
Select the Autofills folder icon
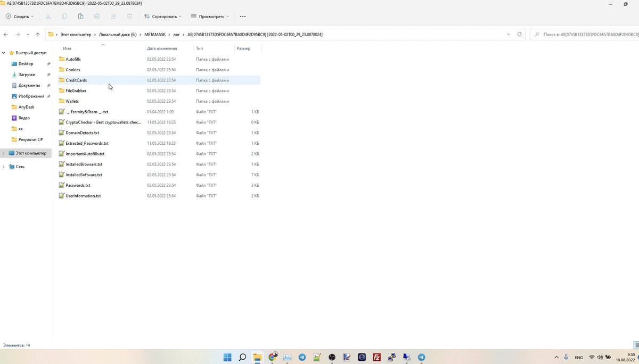click(61, 59)
